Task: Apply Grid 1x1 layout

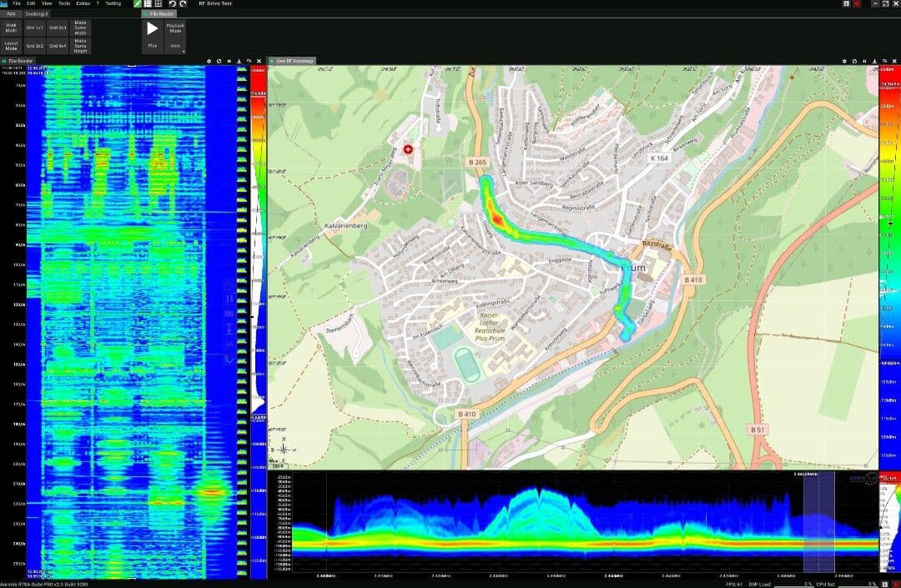Action: (34, 28)
